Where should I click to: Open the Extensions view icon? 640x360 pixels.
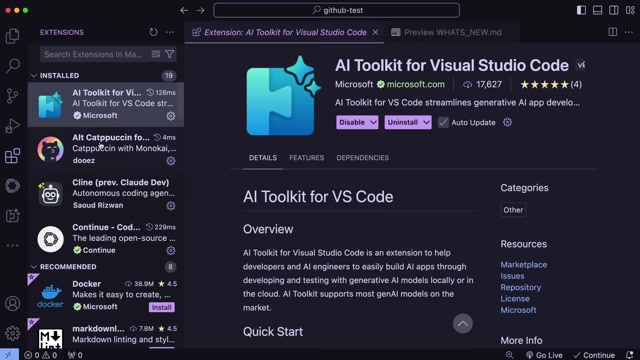pos(12,156)
